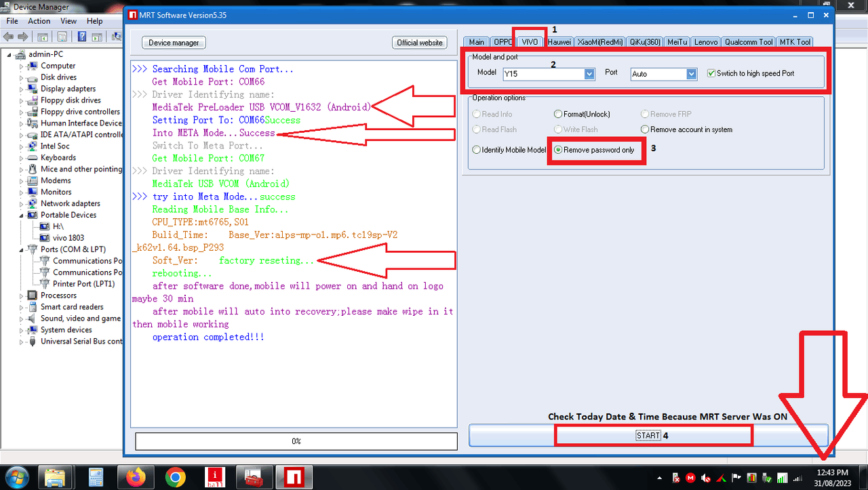Click the Back arrow in Device Manager toolbar

click(9, 37)
